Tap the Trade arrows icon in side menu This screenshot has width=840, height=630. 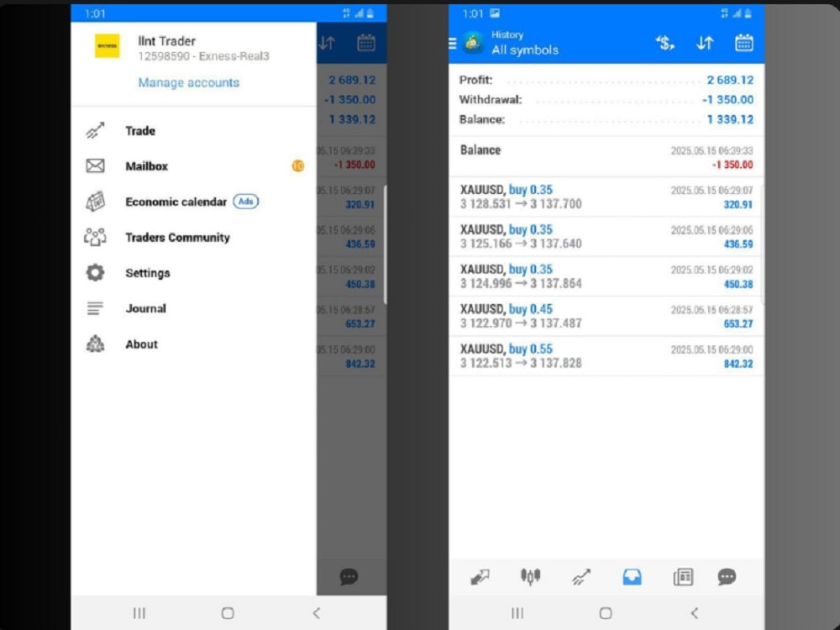(x=96, y=131)
